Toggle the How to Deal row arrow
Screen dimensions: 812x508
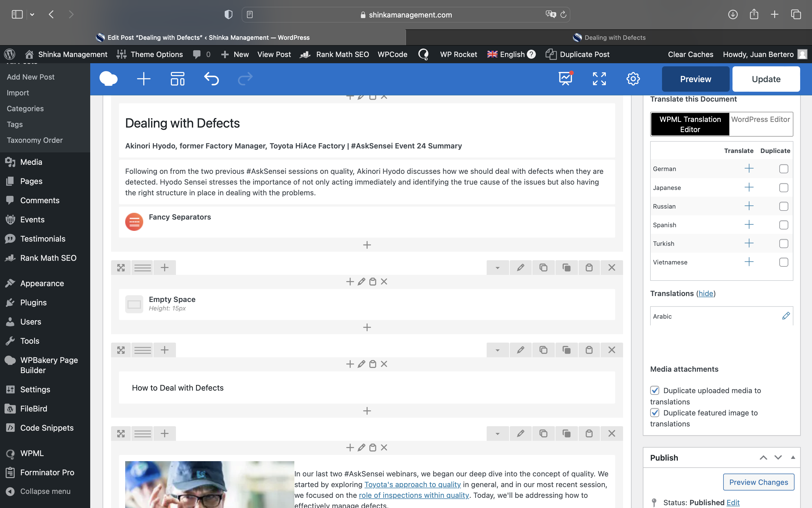[x=498, y=350]
